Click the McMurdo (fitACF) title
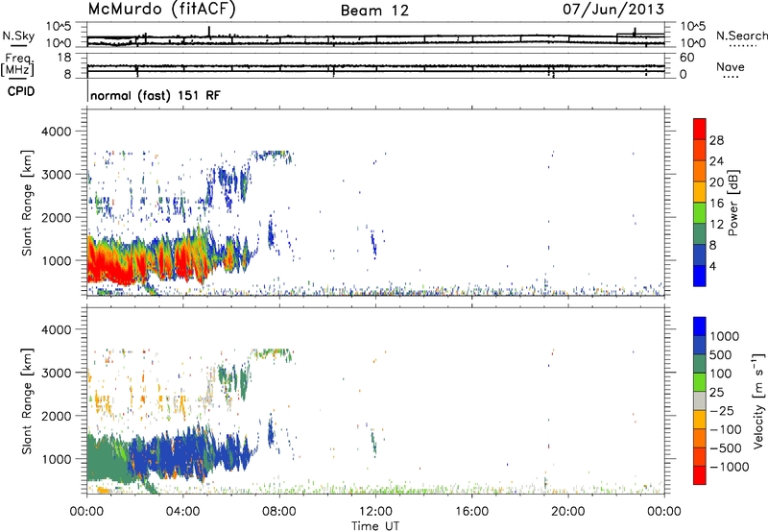The height and width of the screenshot is (532, 768). pos(161,10)
